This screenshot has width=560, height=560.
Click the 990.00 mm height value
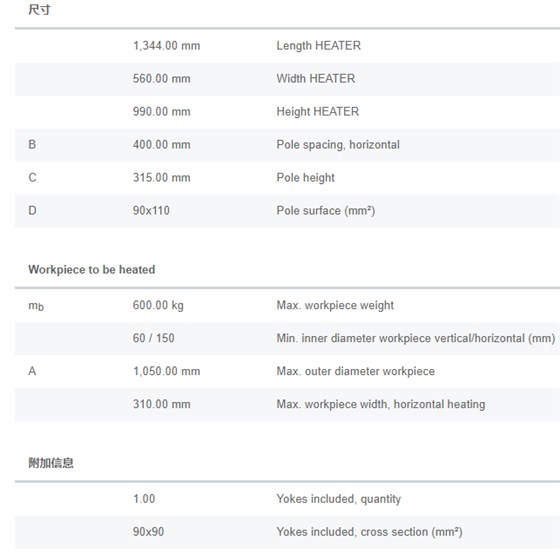tap(161, 112)
